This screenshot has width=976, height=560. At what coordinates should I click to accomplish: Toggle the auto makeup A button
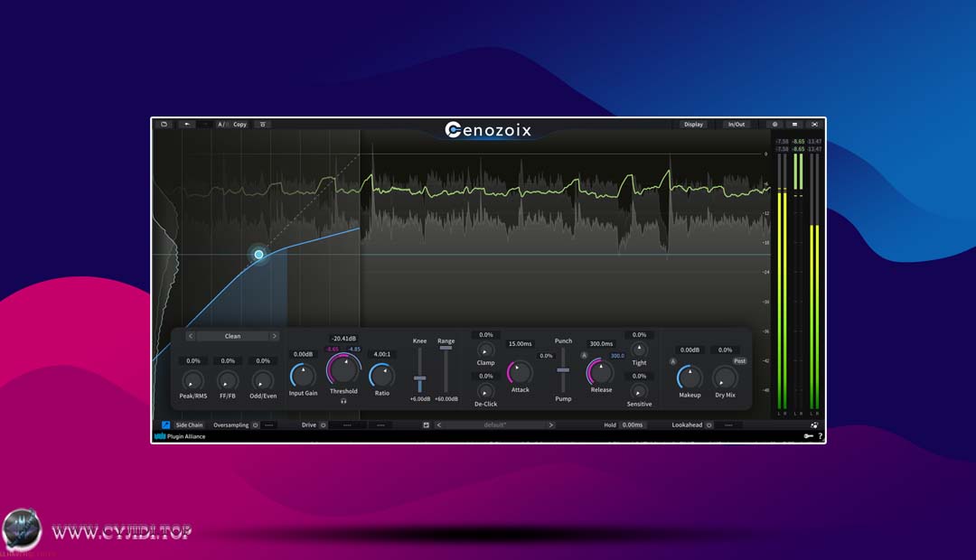tap(673, 361)
